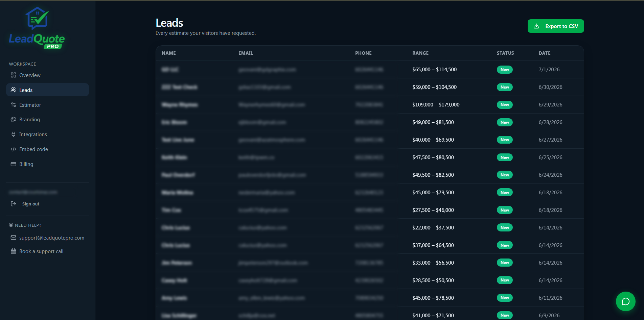The image size is (644, 320).
Task: Click the STATUS column header
Action: [505, 53]
